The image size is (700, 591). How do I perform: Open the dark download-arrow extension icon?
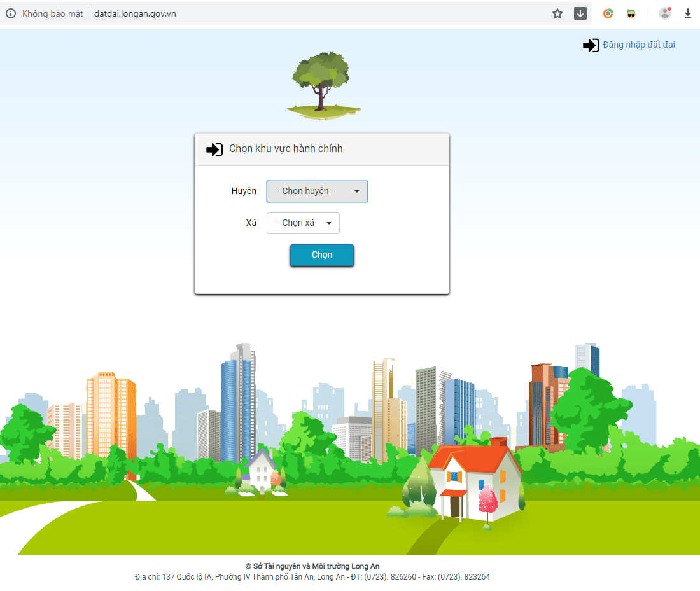(580, 13)
